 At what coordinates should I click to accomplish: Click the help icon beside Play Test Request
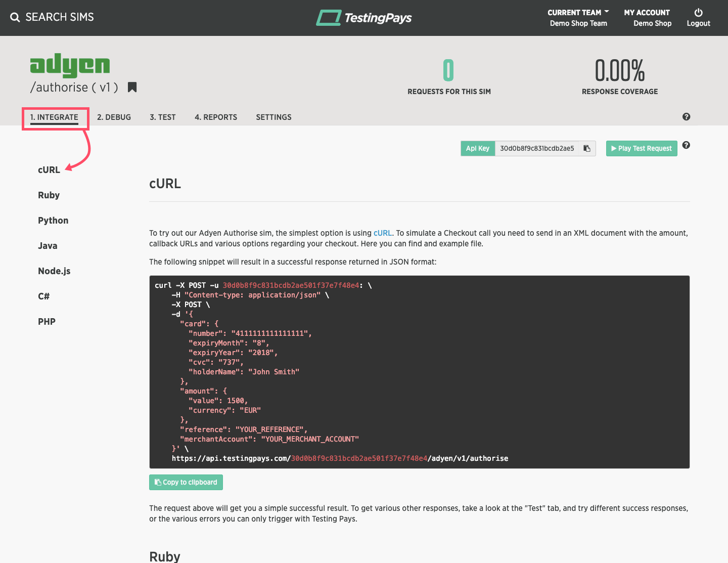(x=686, y=145)
